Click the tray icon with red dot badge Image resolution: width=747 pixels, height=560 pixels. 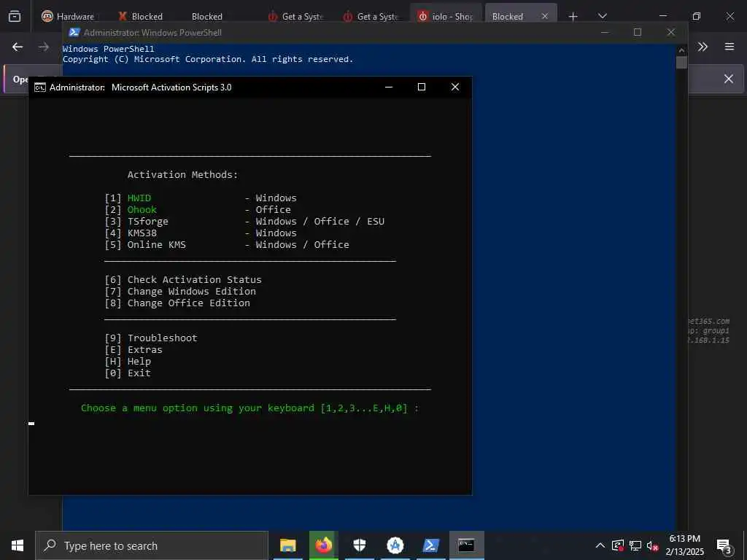pos(618,545)
